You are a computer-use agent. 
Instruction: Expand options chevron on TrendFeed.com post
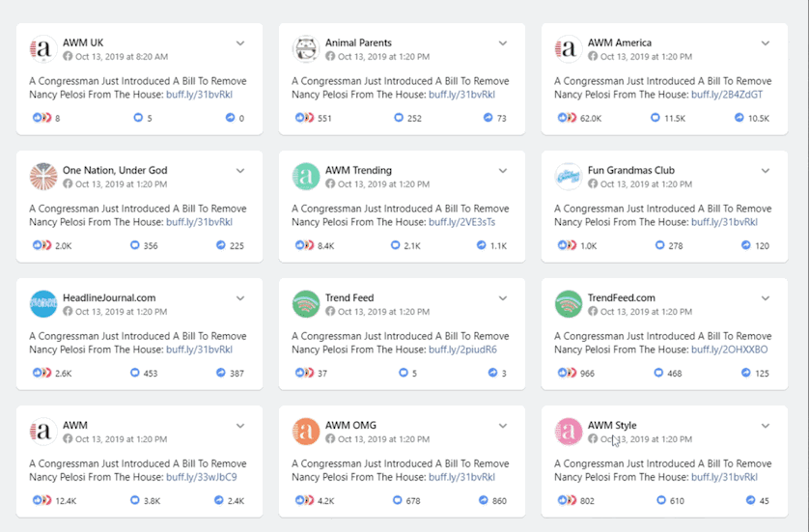click(766, 298)
